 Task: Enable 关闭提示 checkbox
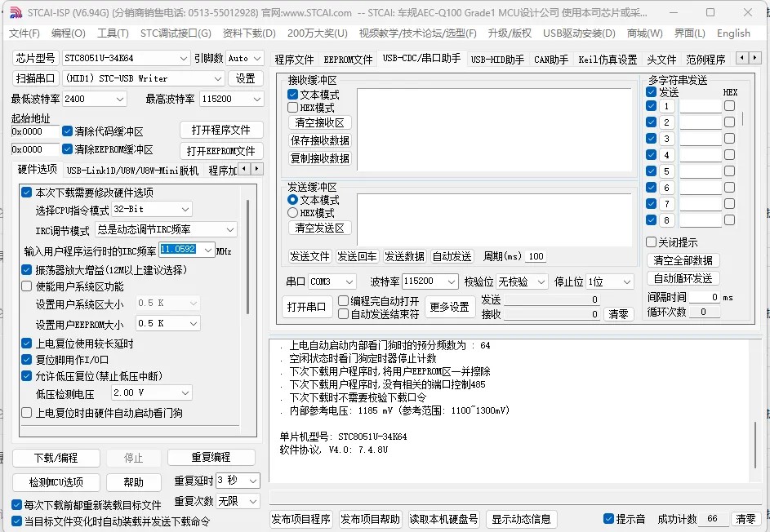click(651, 242)
